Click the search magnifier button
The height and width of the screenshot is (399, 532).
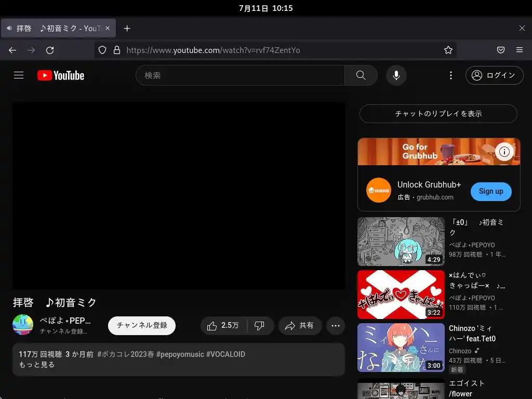(361, 75)
